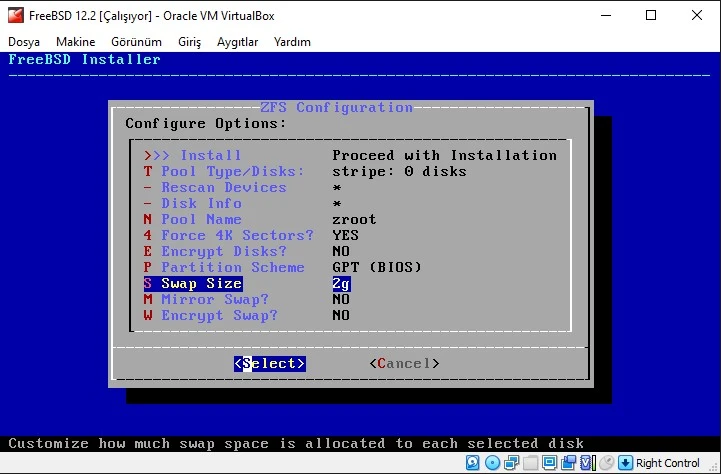Open the Makine menu

click(x=75, y=42)
